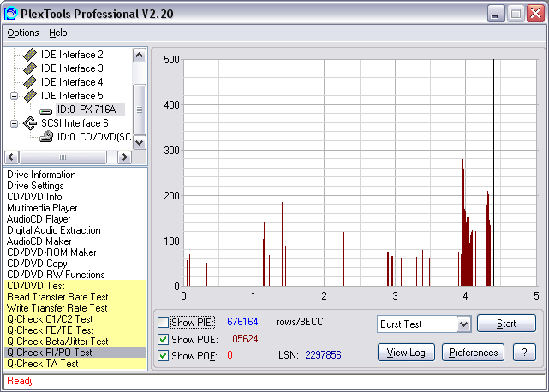Click the View Log button
The height and width of the screenshot is (392, 549).
click(406, 352)
